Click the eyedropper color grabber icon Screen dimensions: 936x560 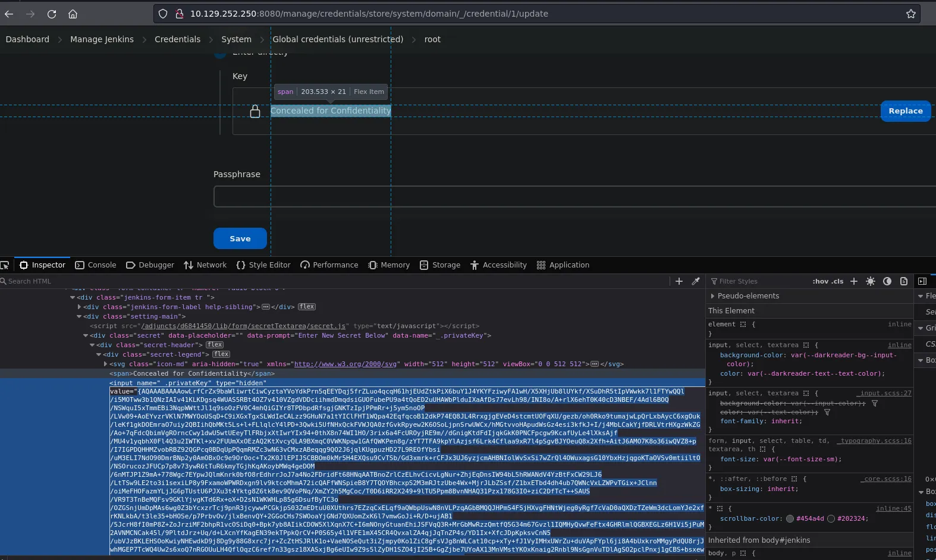tap(695, 281)
